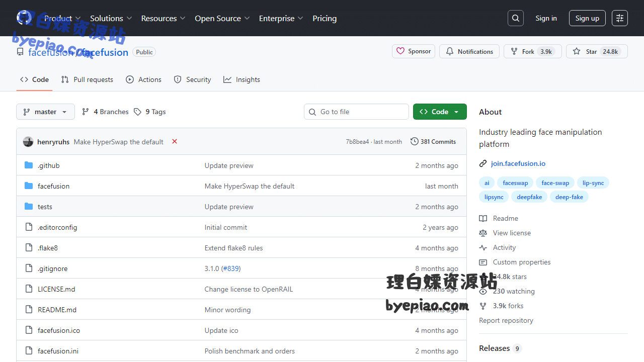Viewport: 644px width, 362px height.
Task: Open 3.9k forks icon in About
Action: 483,306
